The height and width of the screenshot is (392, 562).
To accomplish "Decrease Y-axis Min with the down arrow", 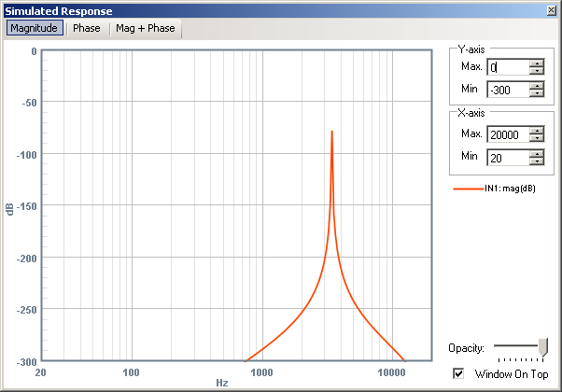I will pyautogui.click(x=537, y=93).
